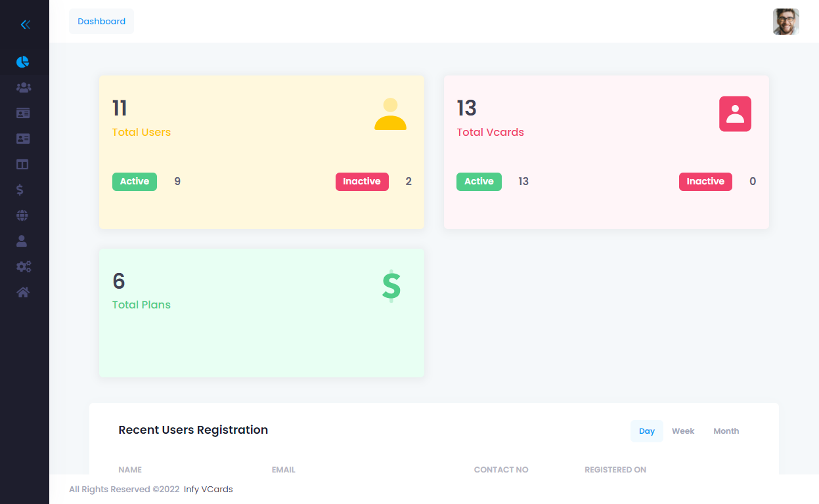Collapse the sidebar using the double chevron
This screenshot has height=504, width=819.
click(x=25, y=24)
